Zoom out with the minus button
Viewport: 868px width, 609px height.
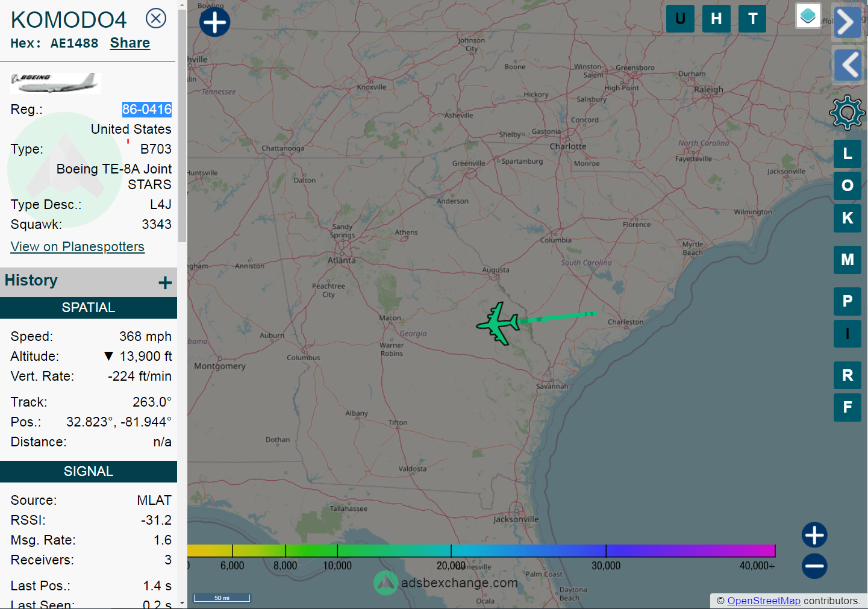coord(814,566)
